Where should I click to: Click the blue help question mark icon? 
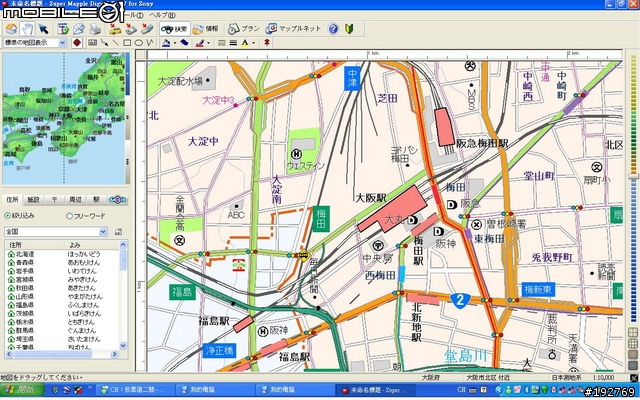tap(333, 29)
